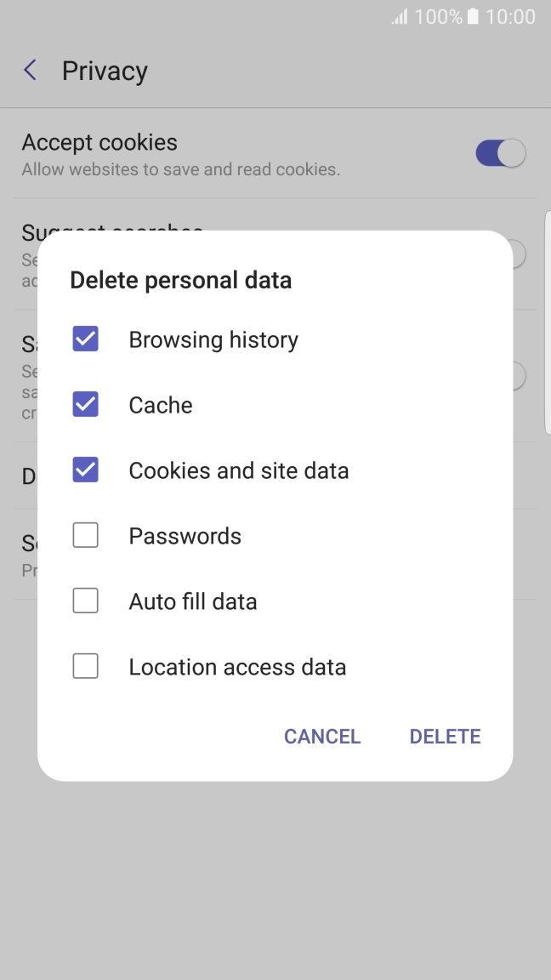Viewport: 551px width, 980px height.
Task: Click the Browsing history label text
Action: tap(213, 339)
